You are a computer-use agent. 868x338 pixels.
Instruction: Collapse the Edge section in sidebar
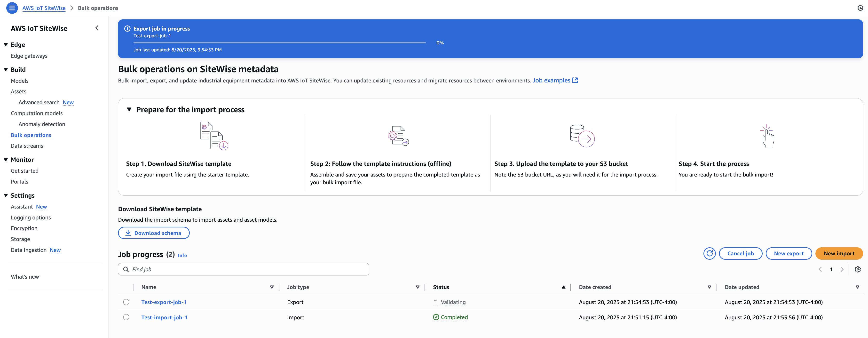tap(6, 45)
